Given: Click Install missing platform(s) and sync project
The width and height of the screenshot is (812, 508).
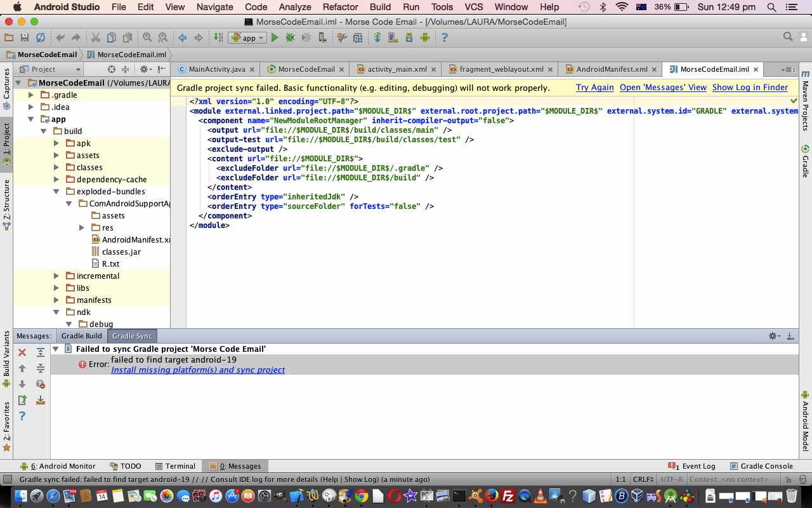Looking at the screenshot, I should (198, 370).
